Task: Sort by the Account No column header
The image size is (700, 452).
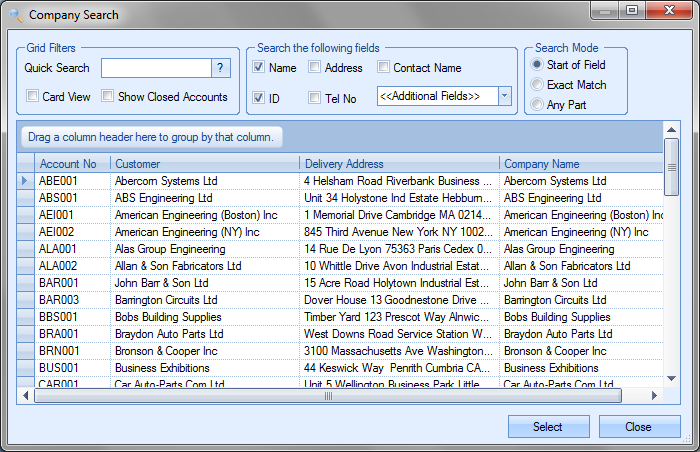Action: point(68,164)
